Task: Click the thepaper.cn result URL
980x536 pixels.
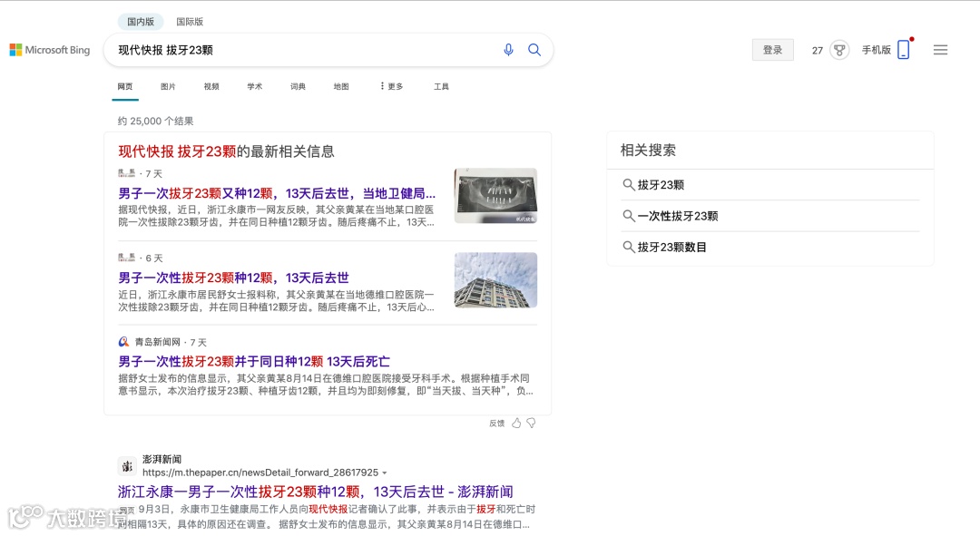Action: click(x=260, y=473)
